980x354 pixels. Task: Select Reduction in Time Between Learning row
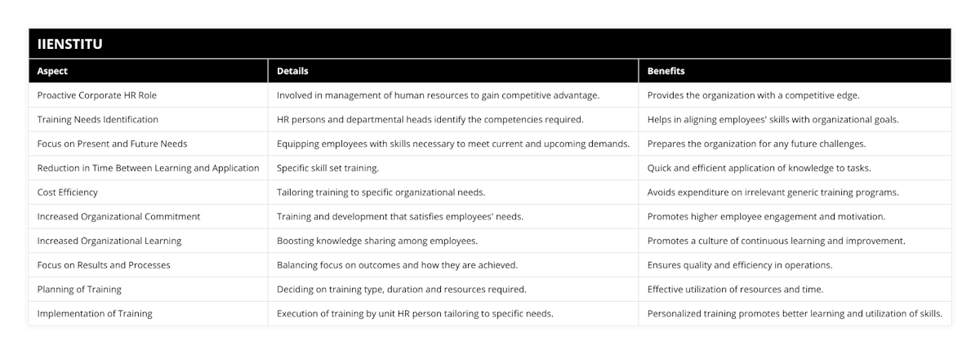click(148, 168)
